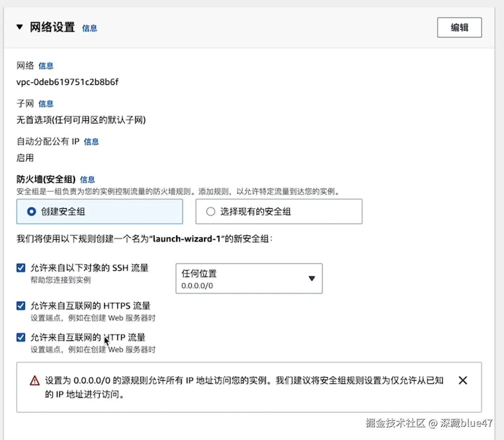This screenshot has width=504, height=440.
Task: Open 信息 link beside 自动分配公有 IP
Action: click(91, 142)
